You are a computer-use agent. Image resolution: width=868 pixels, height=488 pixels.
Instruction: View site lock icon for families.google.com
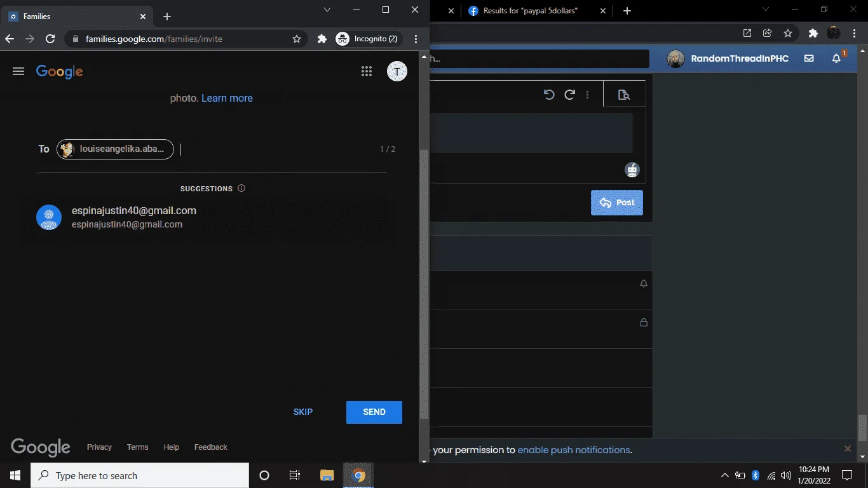click(76, 39)
